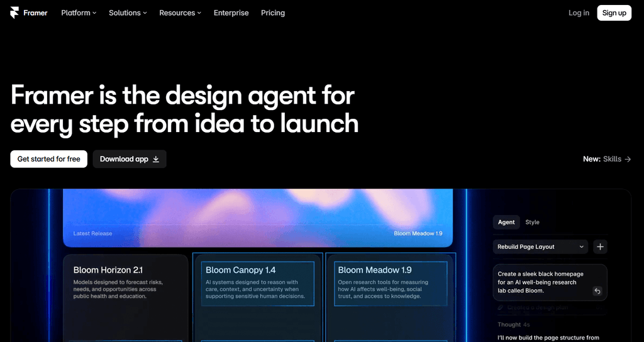Image resolution: width=644 pixels, height=342 pixels.
Task: Go to the Enterprise page
Action: coord(231,13)
